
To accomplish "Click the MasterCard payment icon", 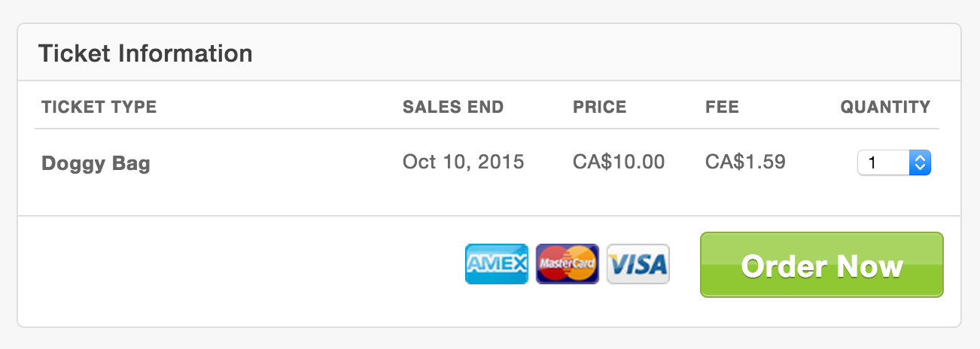I will click(x=568, y=264).
